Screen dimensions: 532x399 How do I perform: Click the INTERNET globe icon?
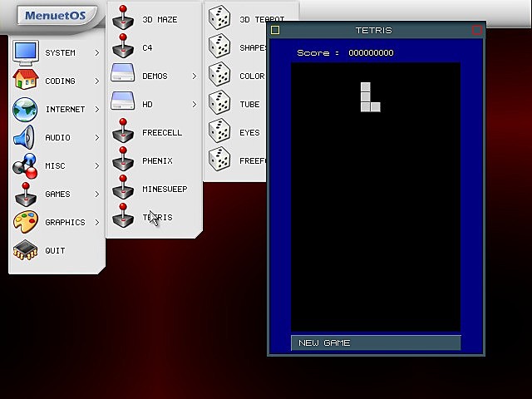[x=25, y=109]
